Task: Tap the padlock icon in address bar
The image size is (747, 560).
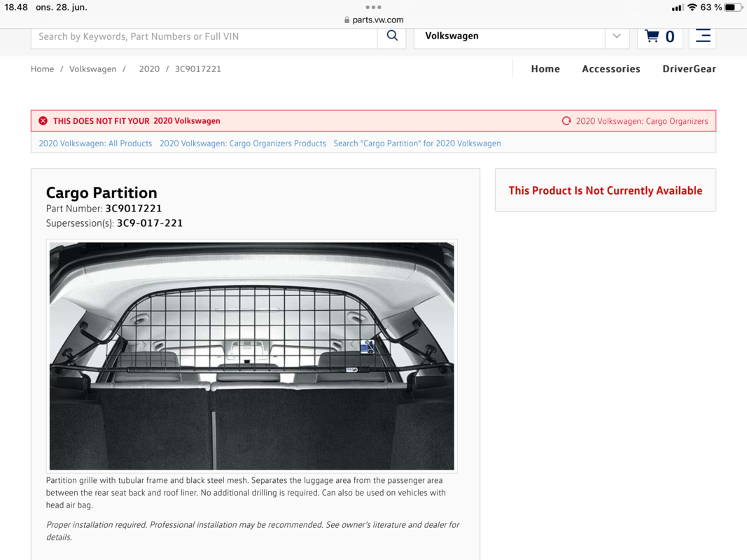Action: (347, 20)
